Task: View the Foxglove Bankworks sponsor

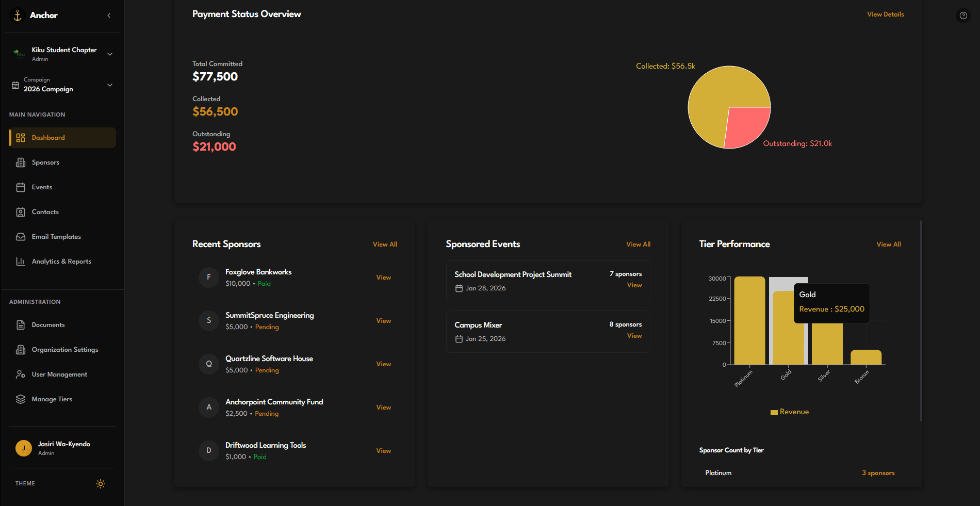Action: pos(383,278)
